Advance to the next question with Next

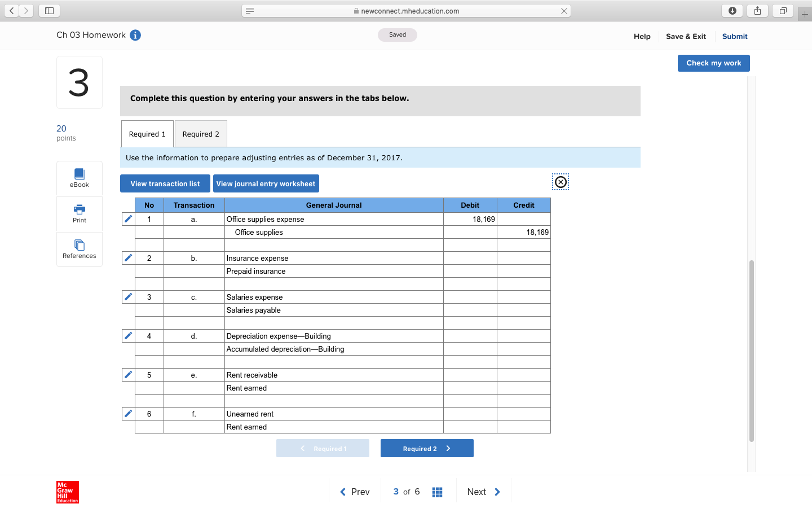(x=483, y=491)
